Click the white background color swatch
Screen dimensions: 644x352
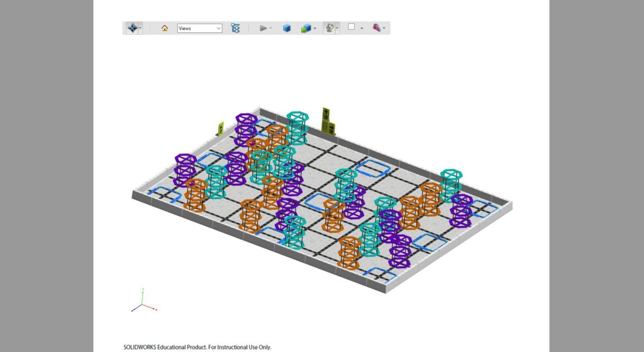351,26
